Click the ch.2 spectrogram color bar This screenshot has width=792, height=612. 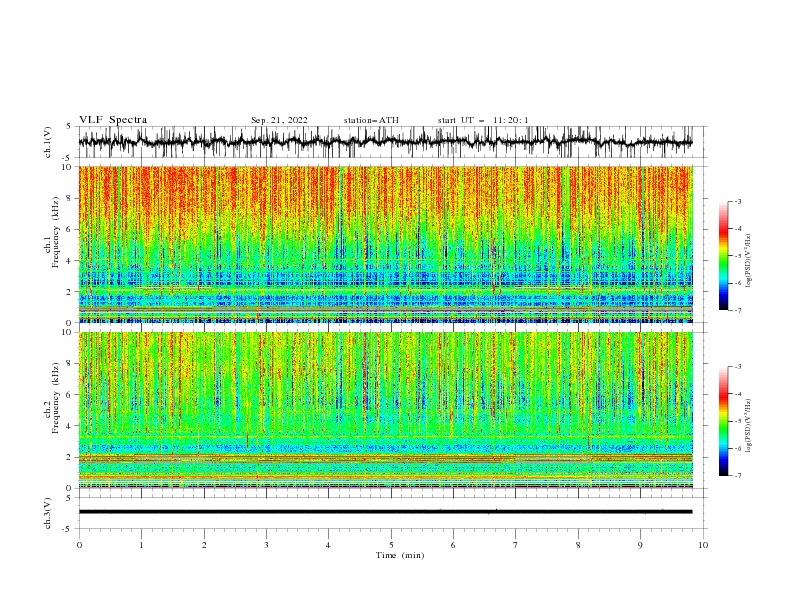(723, 421)
